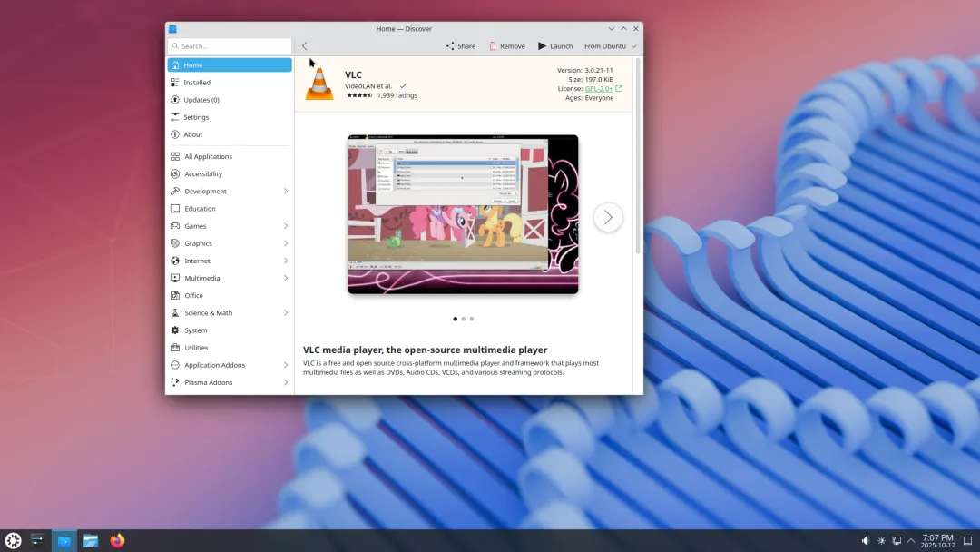Open Updates (0) page
Screen dimensions: 980x552
tap(230, 100)
